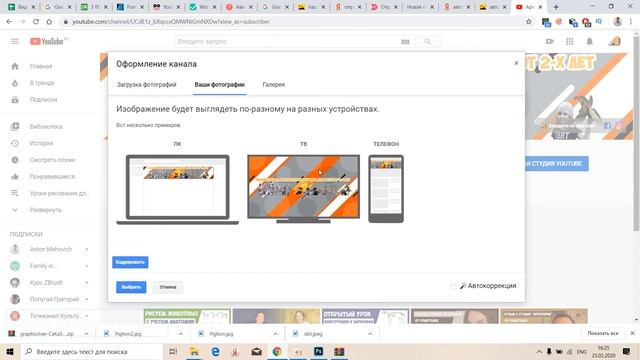Click the search magnifier button

click(427, 42)
